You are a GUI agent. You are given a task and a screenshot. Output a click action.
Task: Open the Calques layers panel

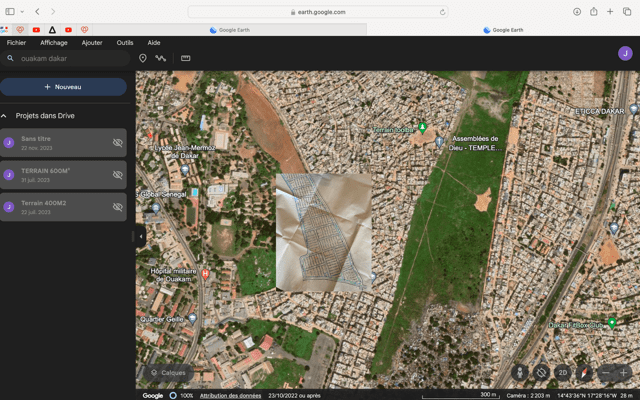[166, 372]
